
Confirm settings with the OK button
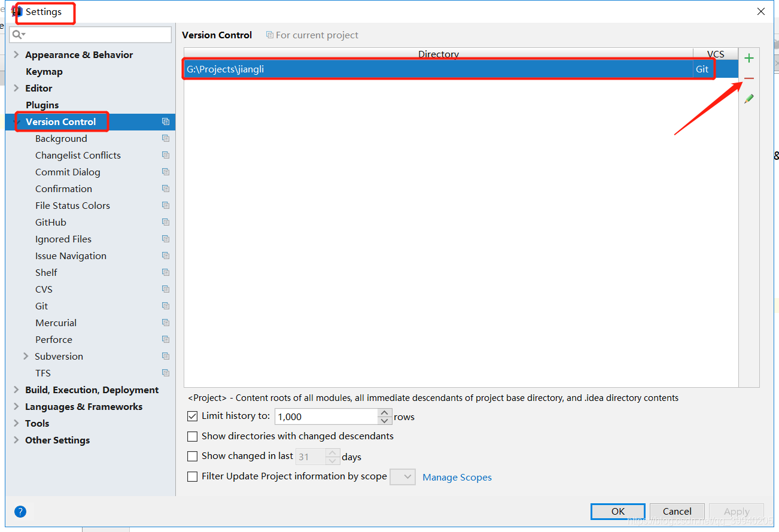617,511
